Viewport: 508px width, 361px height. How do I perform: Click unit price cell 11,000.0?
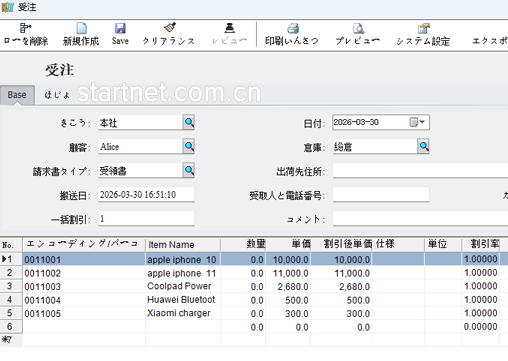288,273
